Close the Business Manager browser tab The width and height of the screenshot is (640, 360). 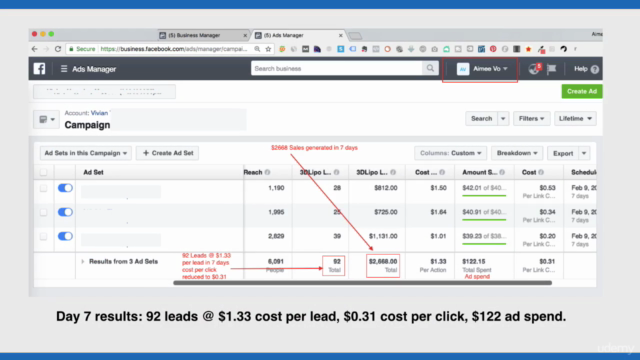click(x=245, y=36)
